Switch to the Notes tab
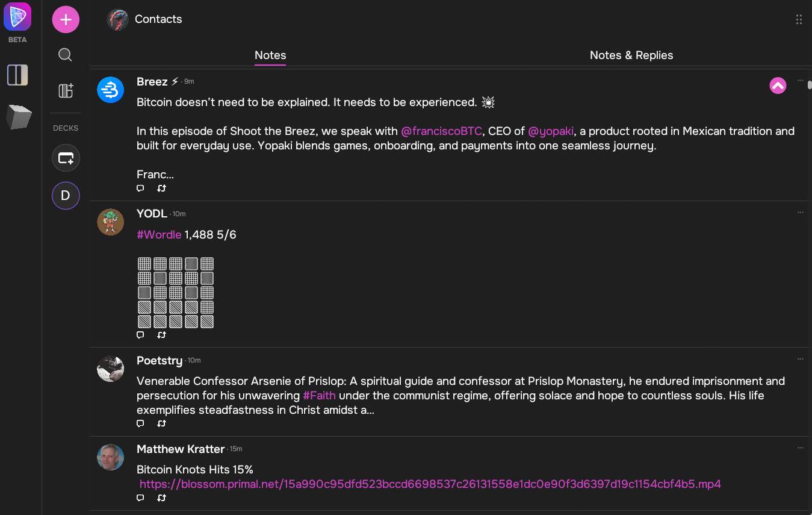 (x=270, y=55)
